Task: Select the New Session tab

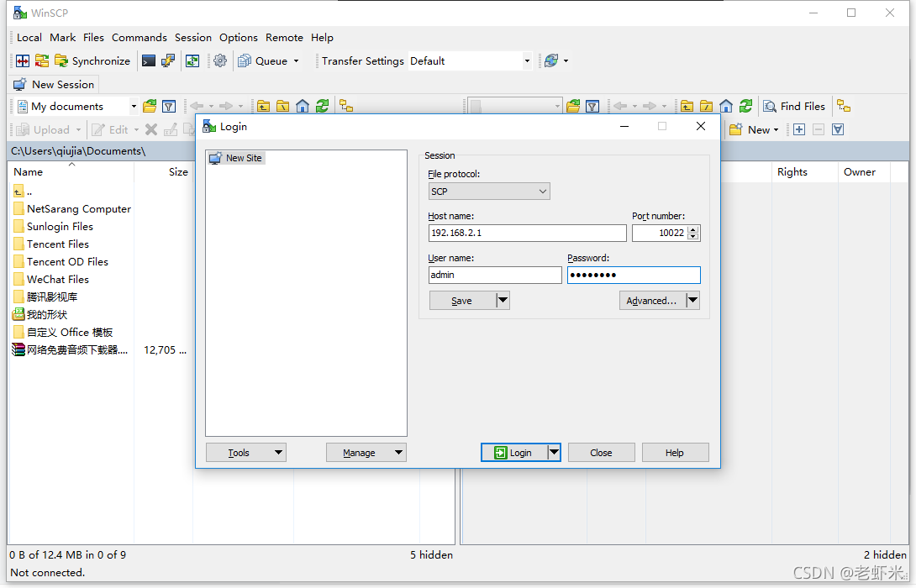Action: pos(55,85)
